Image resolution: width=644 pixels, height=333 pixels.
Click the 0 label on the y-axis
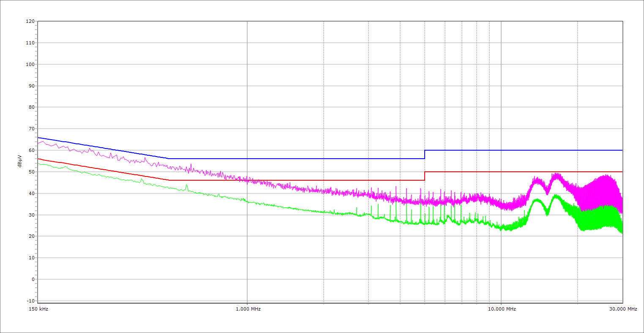tap(33, 279)
